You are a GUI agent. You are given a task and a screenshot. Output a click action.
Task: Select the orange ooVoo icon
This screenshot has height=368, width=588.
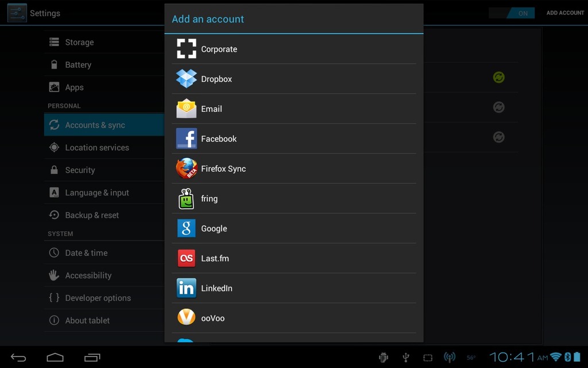187,317
